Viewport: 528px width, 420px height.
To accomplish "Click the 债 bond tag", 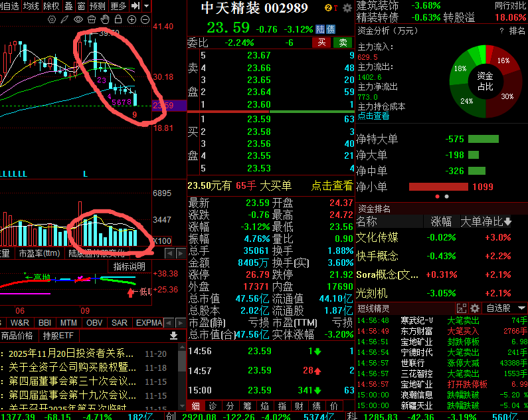I will (x=331, y=29).
